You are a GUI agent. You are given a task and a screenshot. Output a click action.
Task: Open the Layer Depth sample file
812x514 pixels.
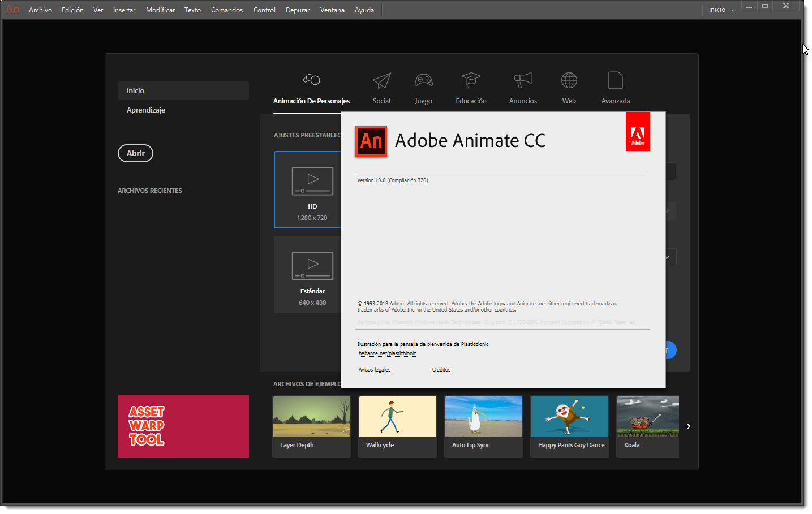312,426
